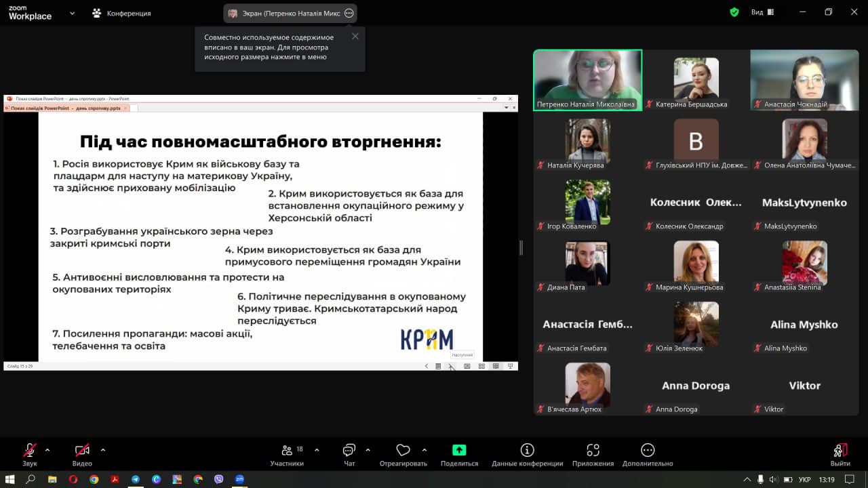Click the MaksLytvynenko participant name tile
Viewport: 868px width, 488px height.
click(x=804, y=202)
